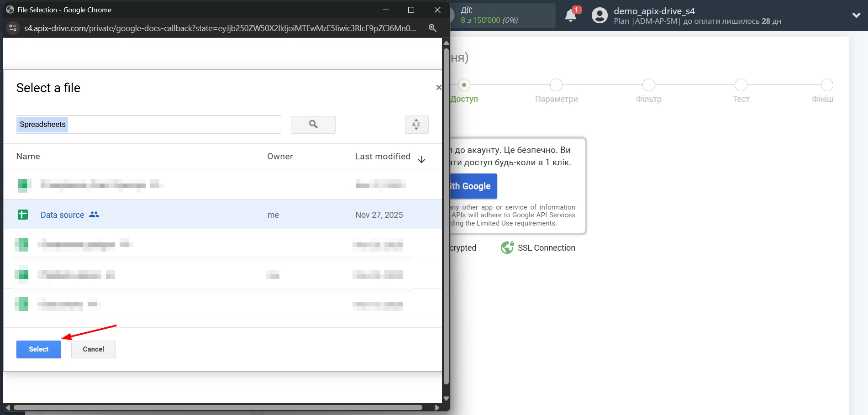868x415 pixels.
Task: Click the Cancel button
Action: 93,349
